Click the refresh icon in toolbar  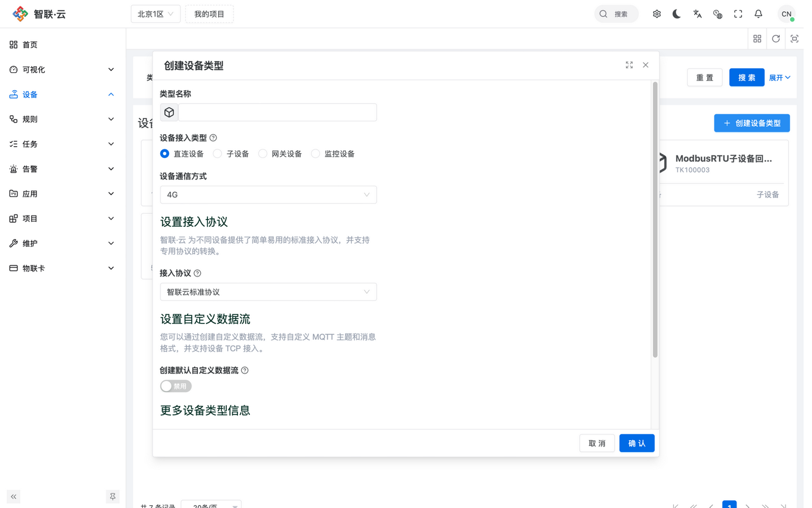[x=776, y=39]
